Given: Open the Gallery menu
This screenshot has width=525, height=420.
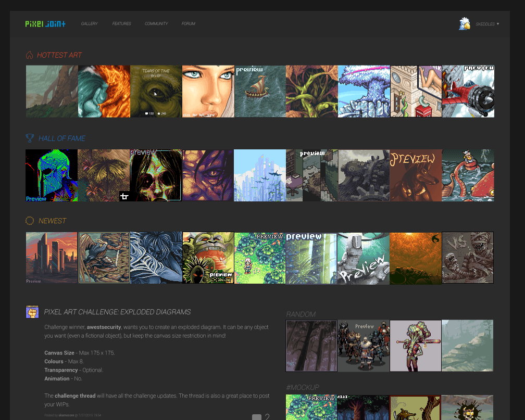Looking at the screenshot, I should point(90,24).
